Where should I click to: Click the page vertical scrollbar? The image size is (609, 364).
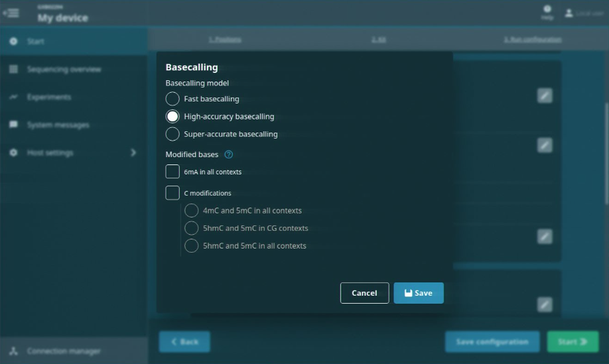point(606,153)
